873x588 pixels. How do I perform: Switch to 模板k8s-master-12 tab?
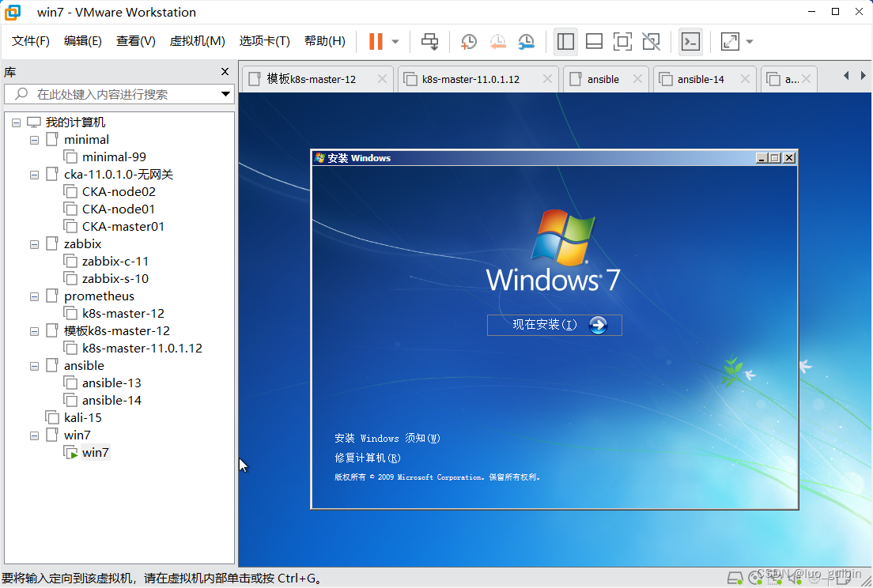click(x=311, y=79)
